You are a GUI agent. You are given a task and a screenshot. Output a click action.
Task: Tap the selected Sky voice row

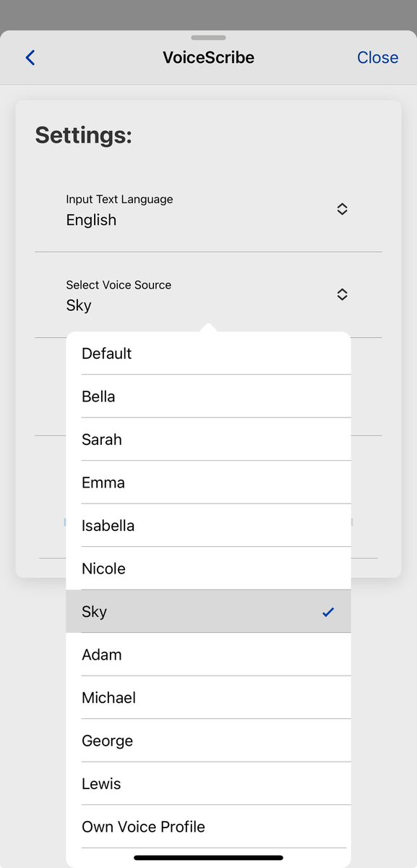point(208,612)
